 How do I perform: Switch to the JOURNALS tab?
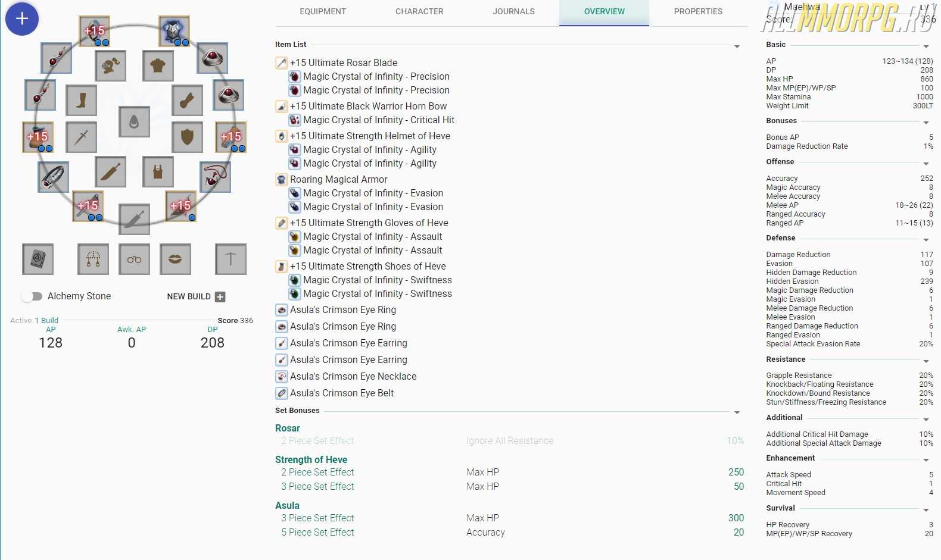[x=514, y=12]
